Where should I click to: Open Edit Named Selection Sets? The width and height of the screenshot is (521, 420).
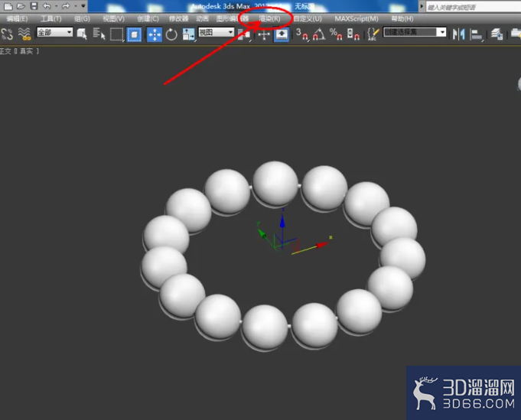tap(373, 34)
